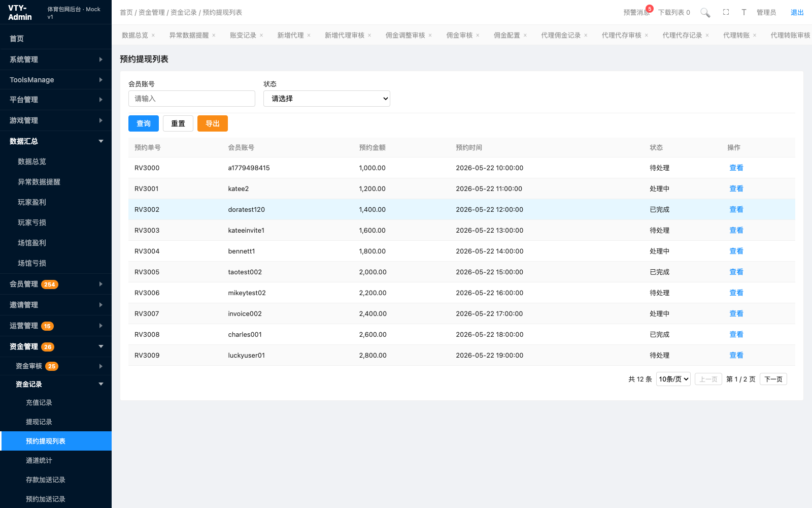Close the 异常数据提醒 tab
This screenshot has height=508, width=812.
(214, 36)
